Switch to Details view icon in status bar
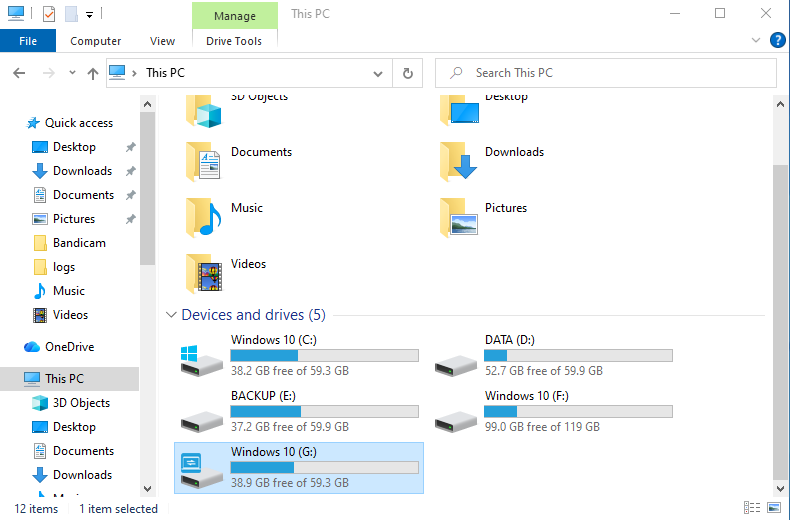790x520 pixels. pos(752,507)
